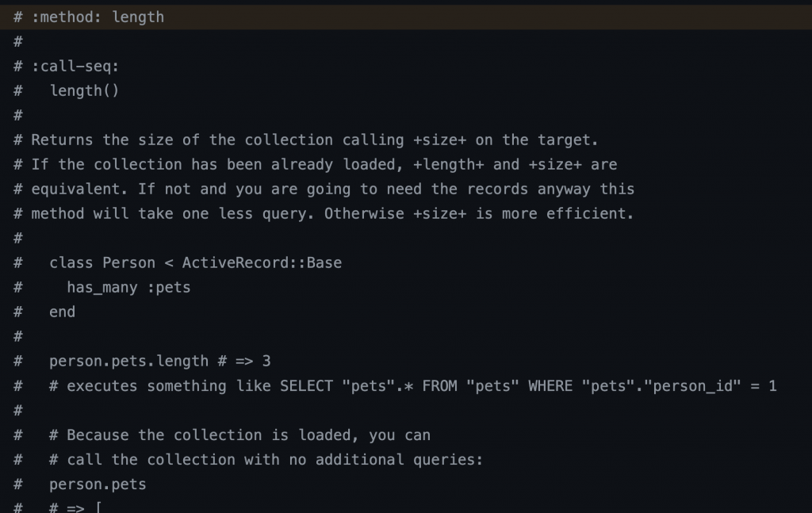Place cursor on 'length()' call signature
Screen dimensions: 812x513
84,90
